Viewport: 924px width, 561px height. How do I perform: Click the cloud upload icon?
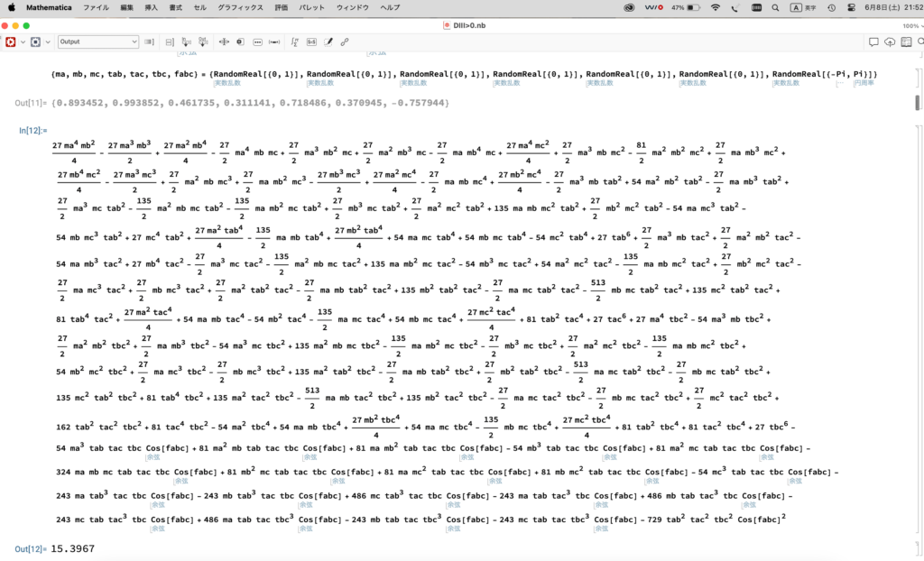[890, 41]
